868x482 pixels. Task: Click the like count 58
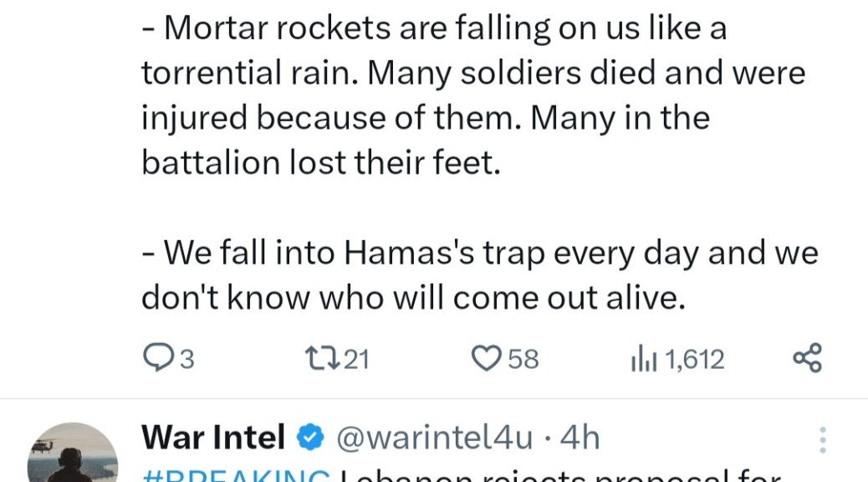523,359
